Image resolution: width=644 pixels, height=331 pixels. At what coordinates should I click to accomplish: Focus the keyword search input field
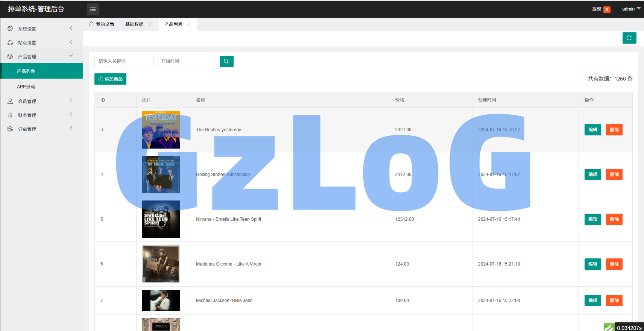tap(124, 61)
